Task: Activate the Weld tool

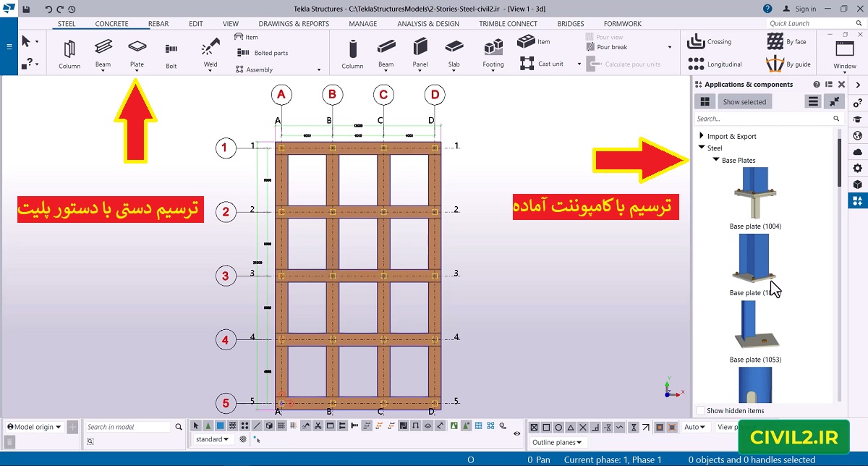Action: (x=210, y=53)
